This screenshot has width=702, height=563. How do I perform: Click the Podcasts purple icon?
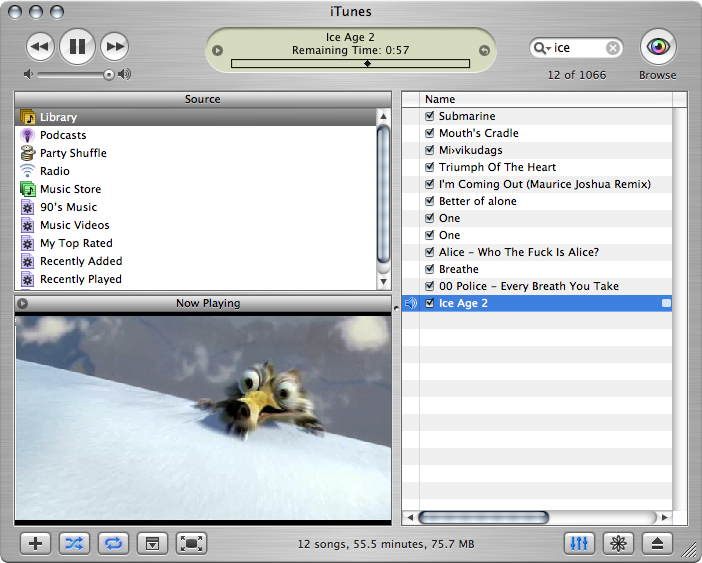[x=27, y=135]
